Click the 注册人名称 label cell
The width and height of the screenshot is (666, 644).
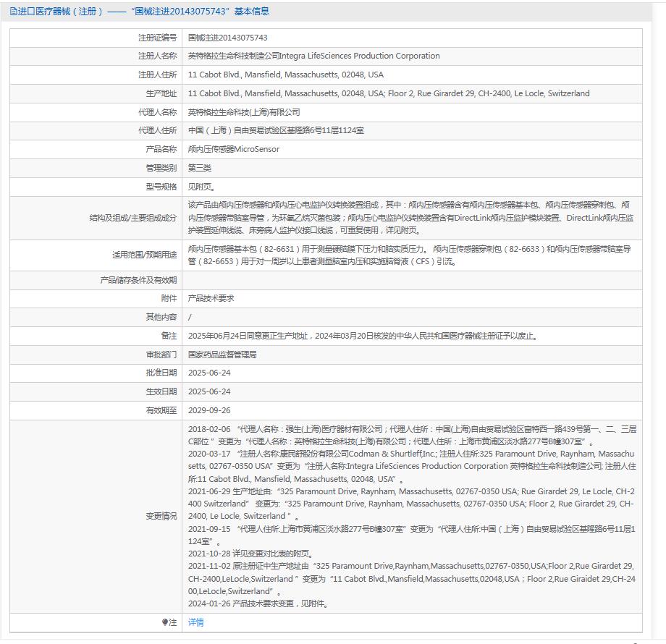[x=158, y=56]
